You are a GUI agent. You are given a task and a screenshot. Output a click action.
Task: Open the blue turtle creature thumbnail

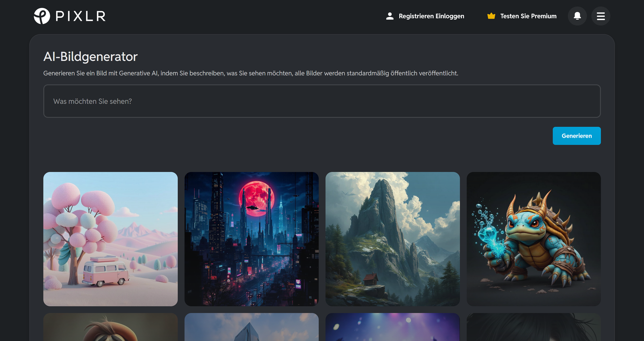(x=534, y=239)
